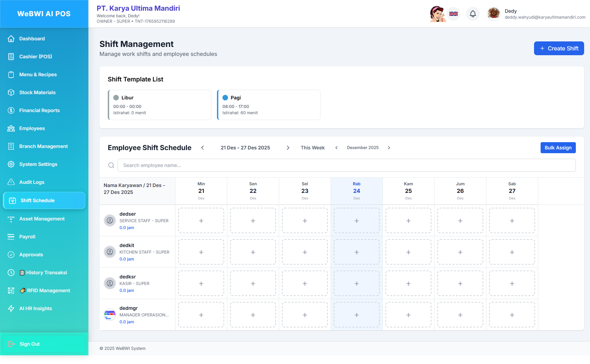
Task: Open Payroll from the sidebar
Action: [27, 237]
